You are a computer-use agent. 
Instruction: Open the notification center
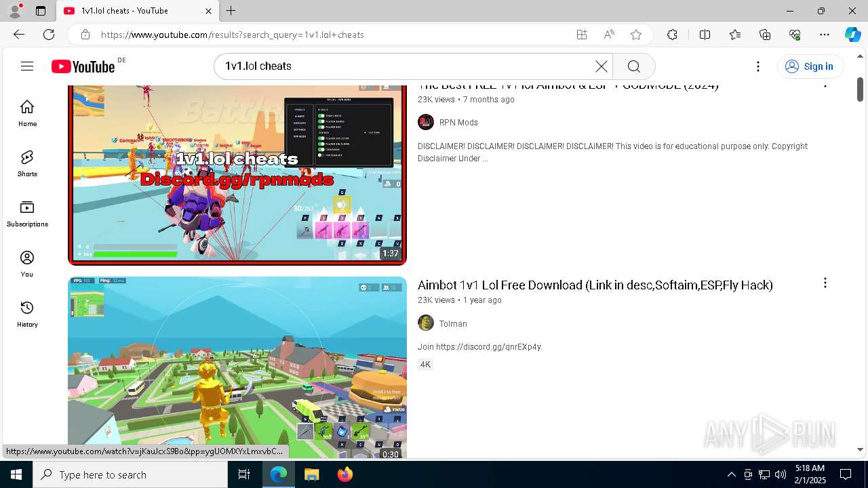tap(846, 474)
